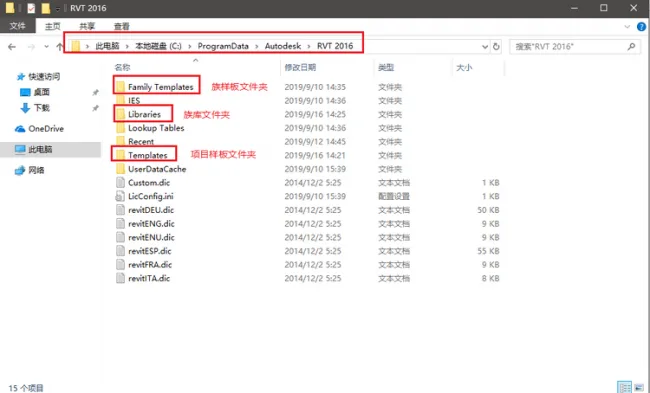This screenshot has width=650, height=393.
Task: Switch to the 主页 ribbon tab
Action: [53, 27]
